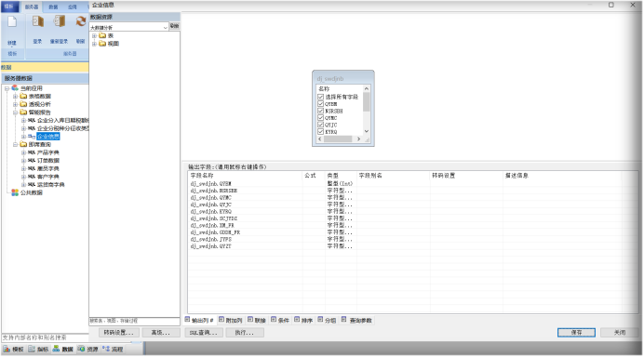
Task: Open the 指标 panel icon in bottom bar
Action: tap(32, 350)
